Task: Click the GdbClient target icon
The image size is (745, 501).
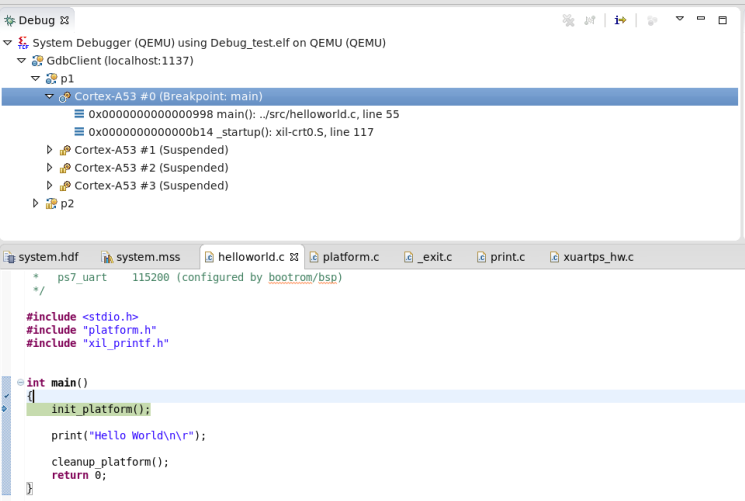Action: click(37, 61)
